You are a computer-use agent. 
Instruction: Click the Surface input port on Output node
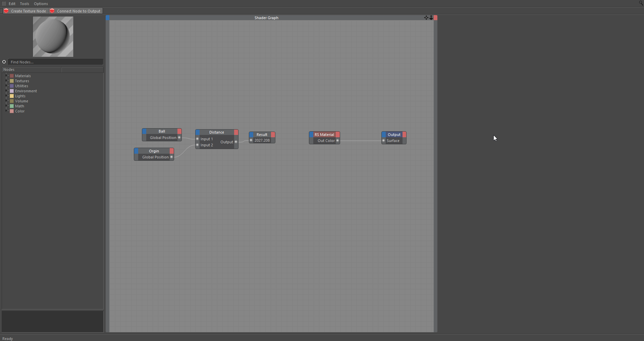coord(384,141)
